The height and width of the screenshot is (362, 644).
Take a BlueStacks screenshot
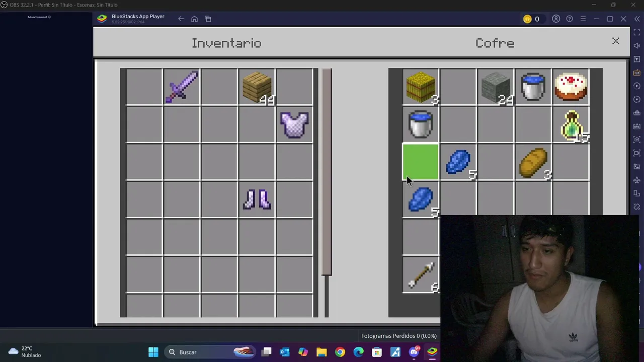pyautogui.click(x=637, y=140)
